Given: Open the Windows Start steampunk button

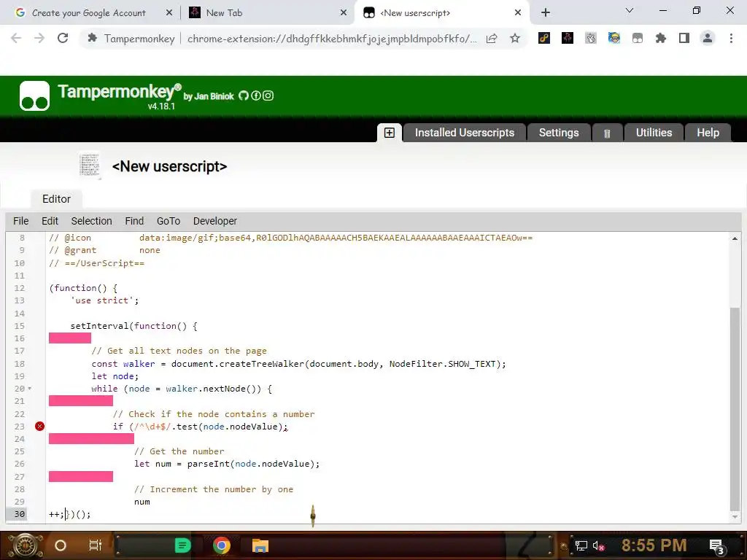Looking at the screenshot, I should (x=25, y=545).
